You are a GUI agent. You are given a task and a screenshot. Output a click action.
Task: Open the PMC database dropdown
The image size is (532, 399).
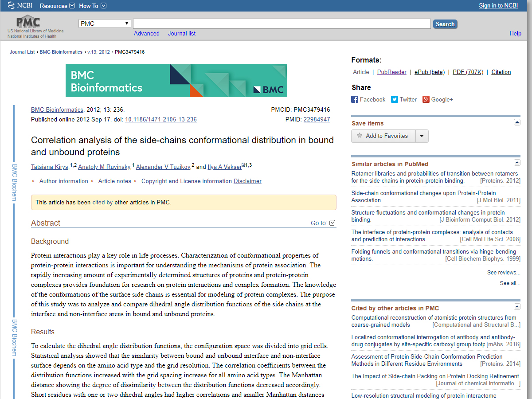[105, 23]
